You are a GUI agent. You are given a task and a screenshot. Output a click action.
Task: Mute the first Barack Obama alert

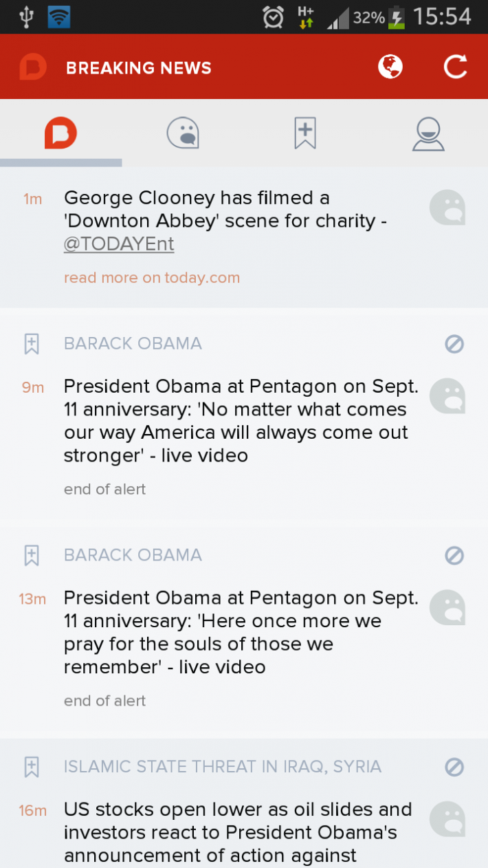(x=454, y=344)
